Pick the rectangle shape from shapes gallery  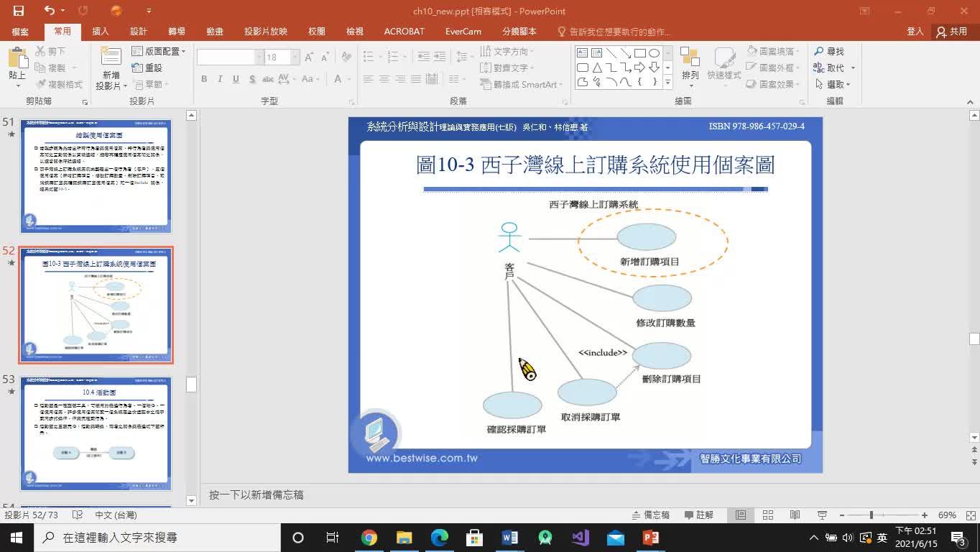639,53
